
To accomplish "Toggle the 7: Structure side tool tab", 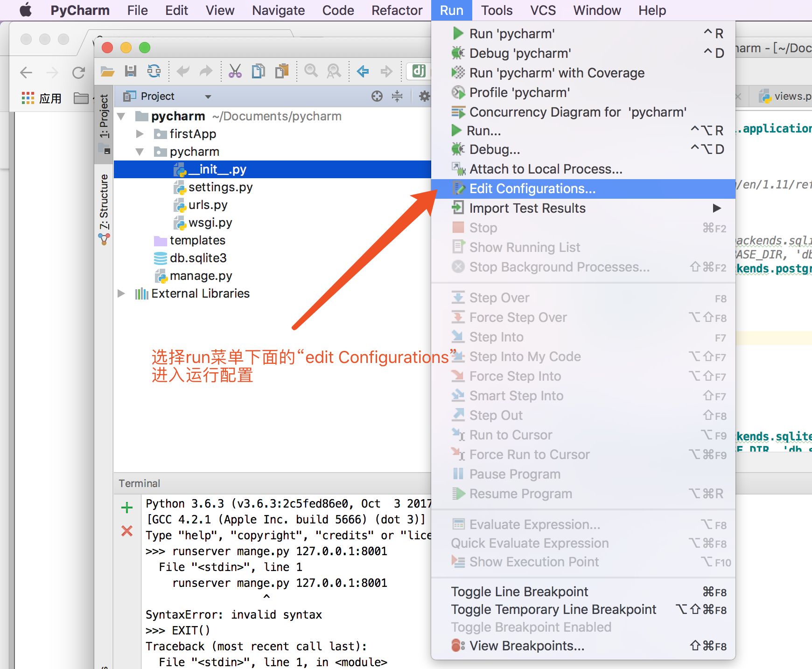I will pos(104,209).
